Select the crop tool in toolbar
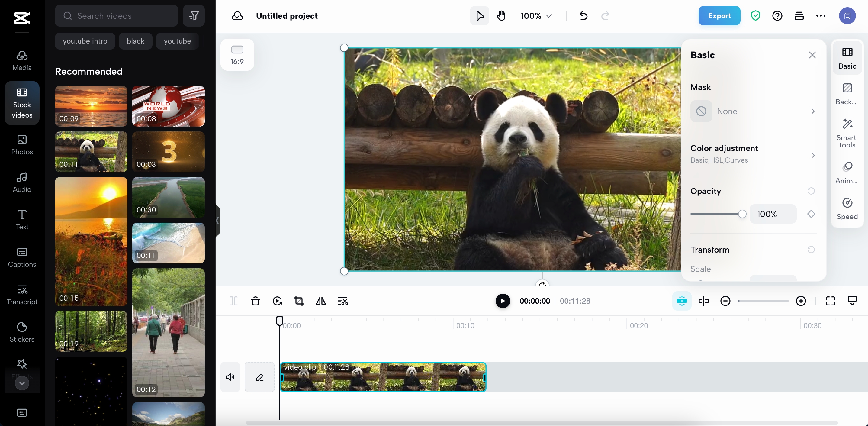868x426 pixels. pyautogui.click(x=299, y=301)
